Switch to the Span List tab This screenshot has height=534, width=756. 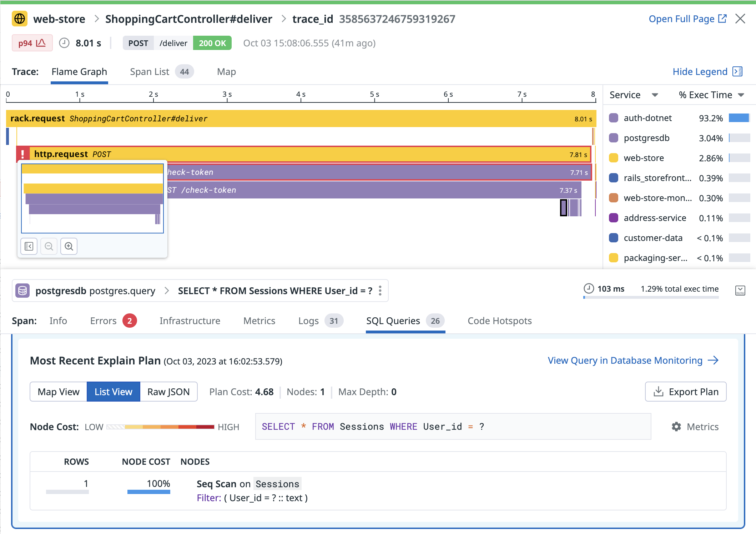(x=150, y=71)
